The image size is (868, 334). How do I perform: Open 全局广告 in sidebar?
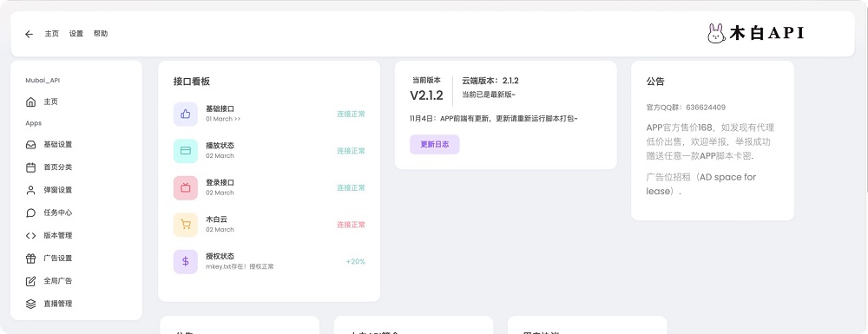58,281
